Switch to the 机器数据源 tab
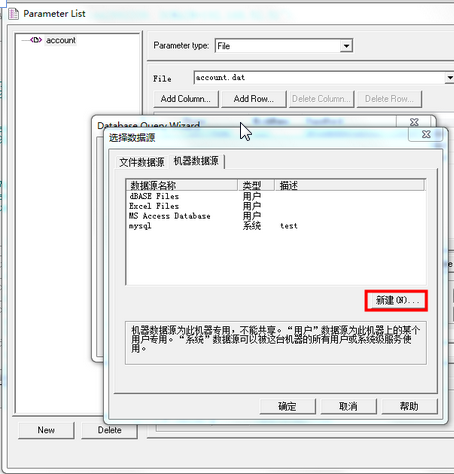The image size is (454, 474). point(196,161)
